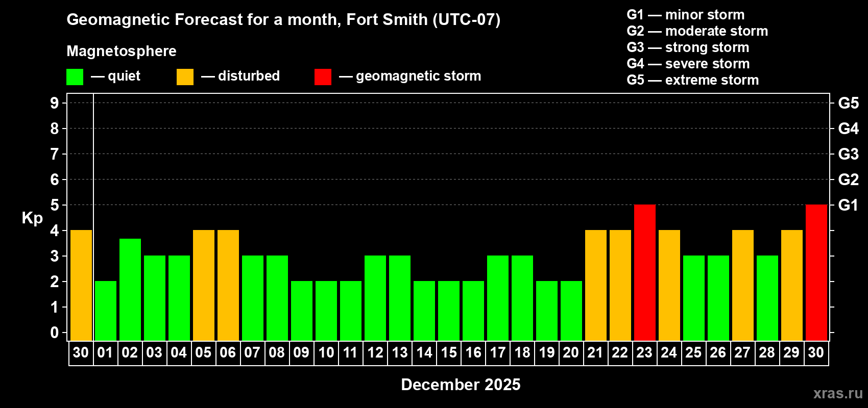This screenshot has width=868, height=408.
Task: Select the green bar above day 02
Action: tap(130, 289)
